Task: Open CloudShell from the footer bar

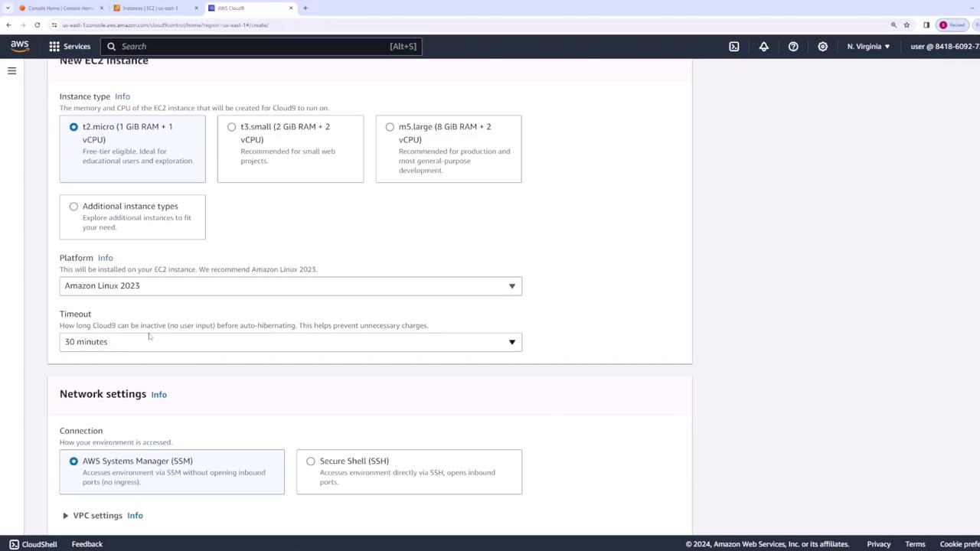Action: (33, 544)
